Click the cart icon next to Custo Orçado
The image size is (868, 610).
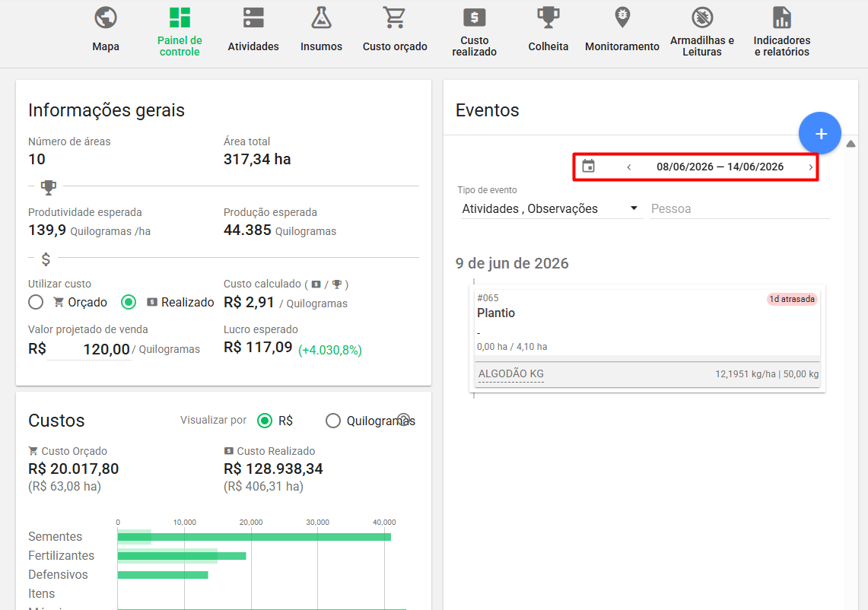click(33, 450)
